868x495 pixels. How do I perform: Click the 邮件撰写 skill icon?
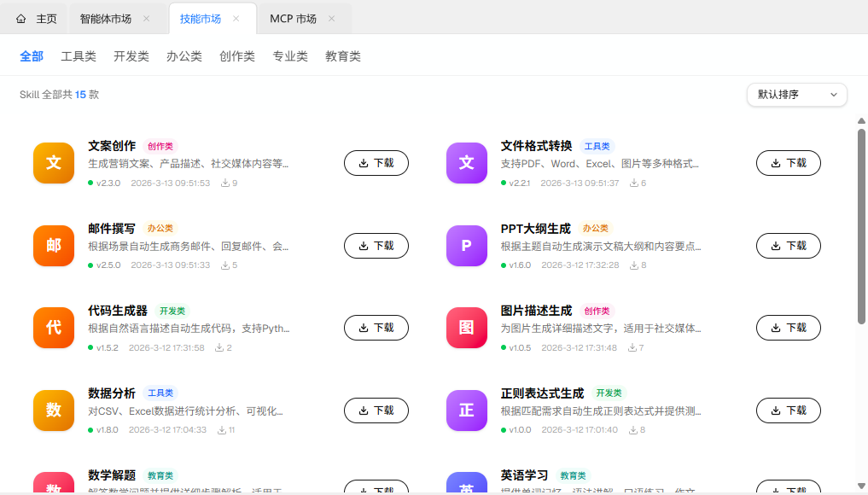[53, 246]
